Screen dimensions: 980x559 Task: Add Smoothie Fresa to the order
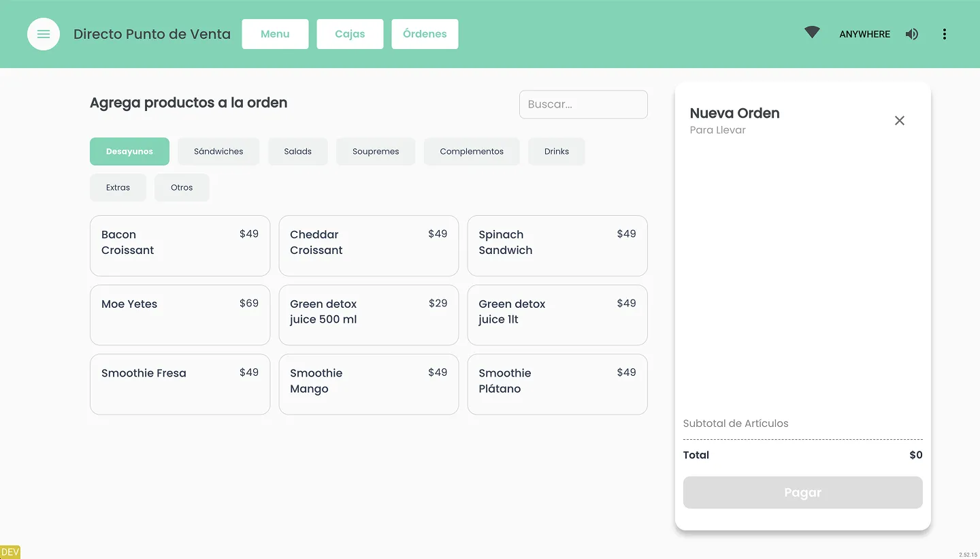[180, 384]
